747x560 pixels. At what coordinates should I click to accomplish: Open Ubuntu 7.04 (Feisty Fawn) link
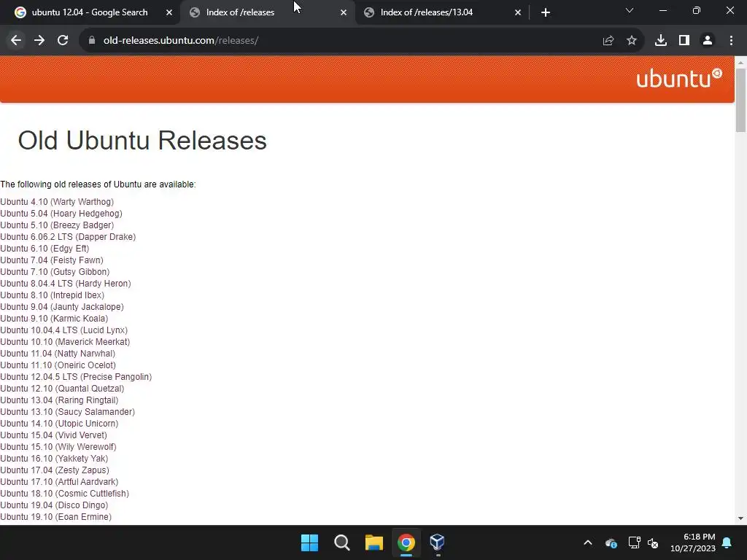(52, 260)
